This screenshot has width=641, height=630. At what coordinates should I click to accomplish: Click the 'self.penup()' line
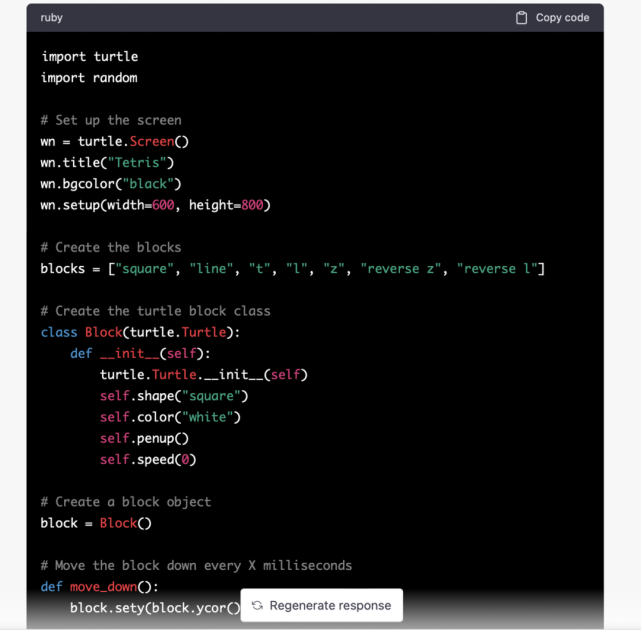(x=144, y=439)
